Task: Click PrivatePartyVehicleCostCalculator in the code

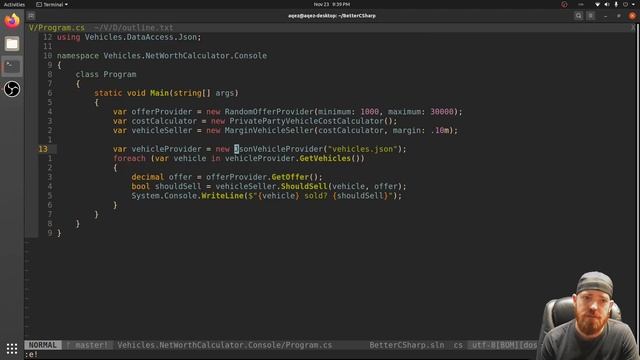Action: tap(307, 121)
